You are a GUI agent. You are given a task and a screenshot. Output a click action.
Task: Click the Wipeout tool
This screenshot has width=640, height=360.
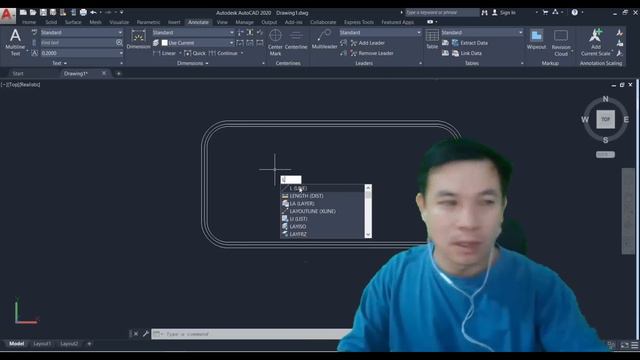(x=536, y=40)
